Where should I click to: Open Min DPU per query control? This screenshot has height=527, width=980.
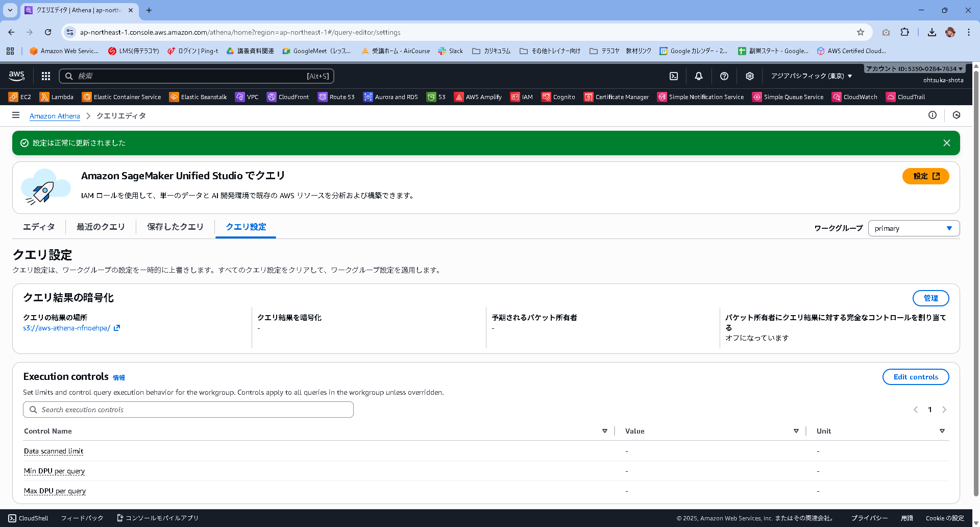(x=54, y=471)
